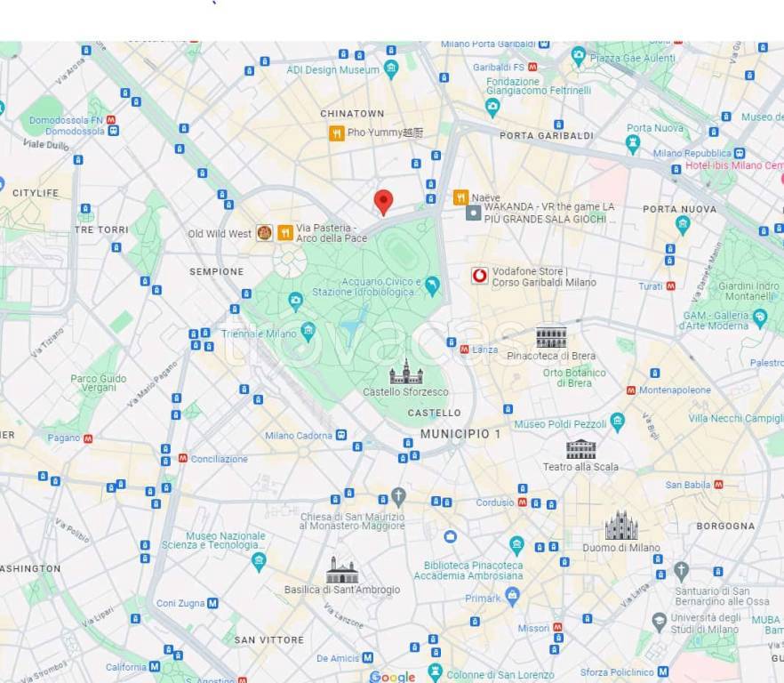Select the Turati metro icon
This screenshot has width=784, height=683.
click(x=671, y=286)
